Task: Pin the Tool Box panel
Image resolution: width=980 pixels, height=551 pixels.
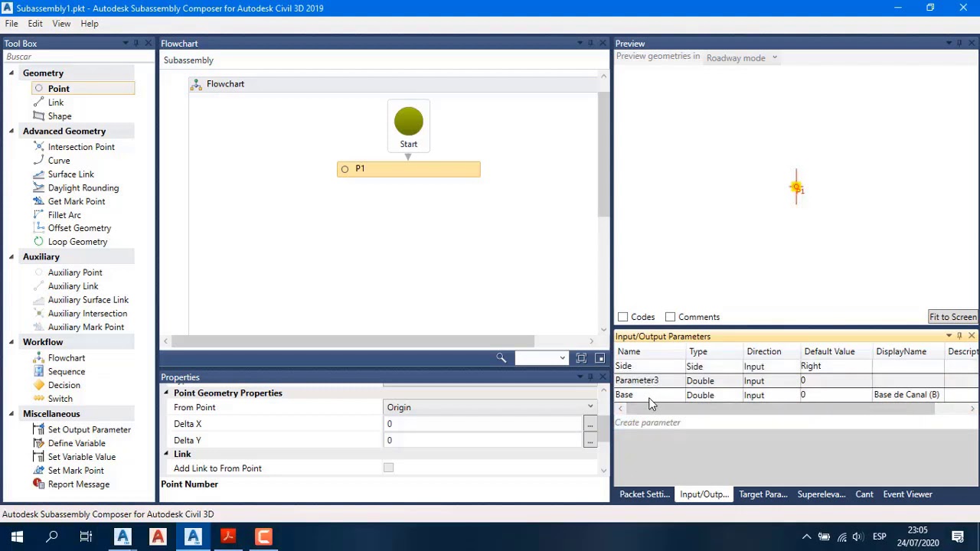Action: pos(136,44)
